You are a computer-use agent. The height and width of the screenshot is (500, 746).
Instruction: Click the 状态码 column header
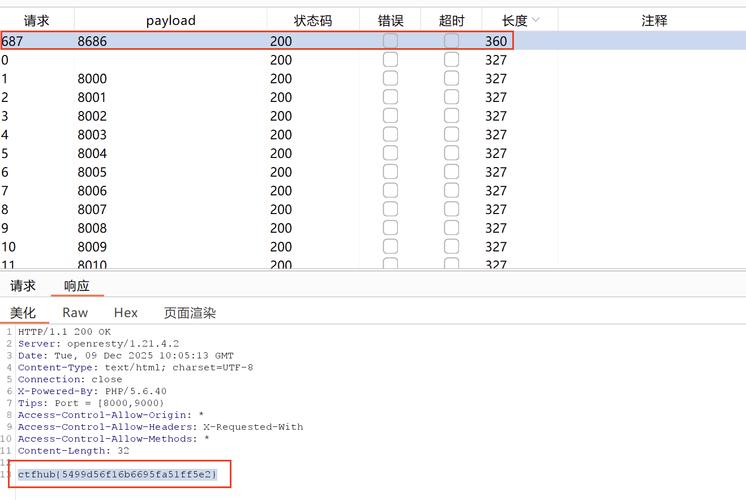312,20
